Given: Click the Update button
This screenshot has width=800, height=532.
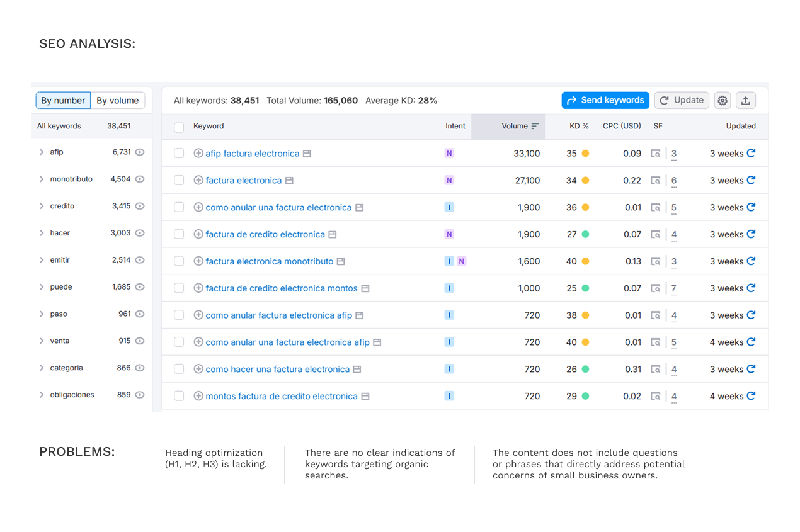Looking at the screenshot, I should coord(682,100).
